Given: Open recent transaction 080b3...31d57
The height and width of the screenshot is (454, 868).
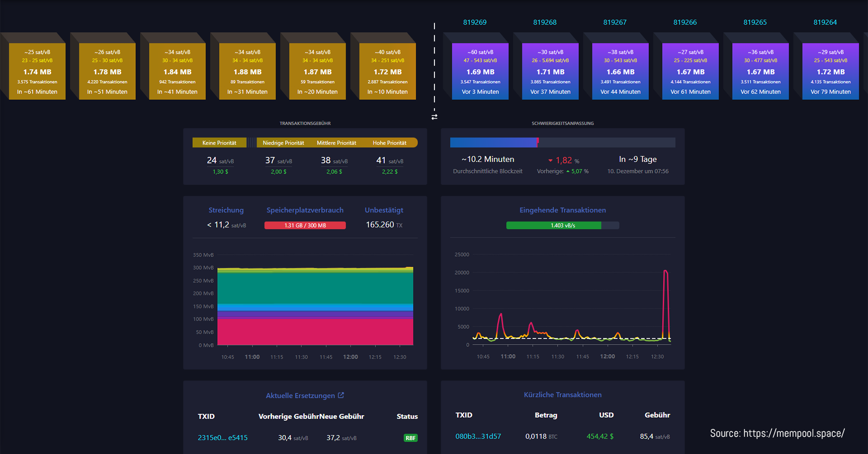Looking at the screenshot, I should (478, 436).
